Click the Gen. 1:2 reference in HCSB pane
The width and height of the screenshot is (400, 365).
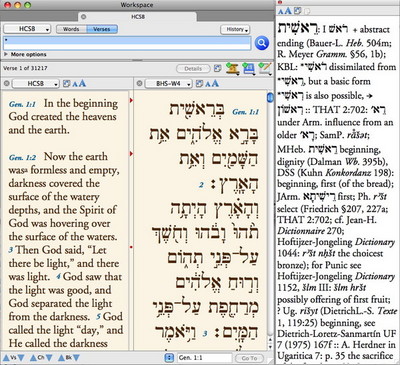pyautogui.click(x=22, y=157)
